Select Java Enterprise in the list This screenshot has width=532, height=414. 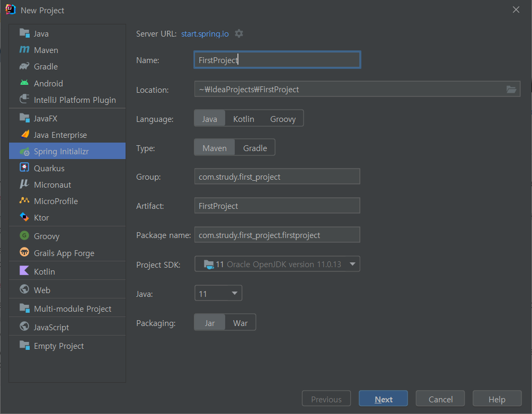[67, 135]
